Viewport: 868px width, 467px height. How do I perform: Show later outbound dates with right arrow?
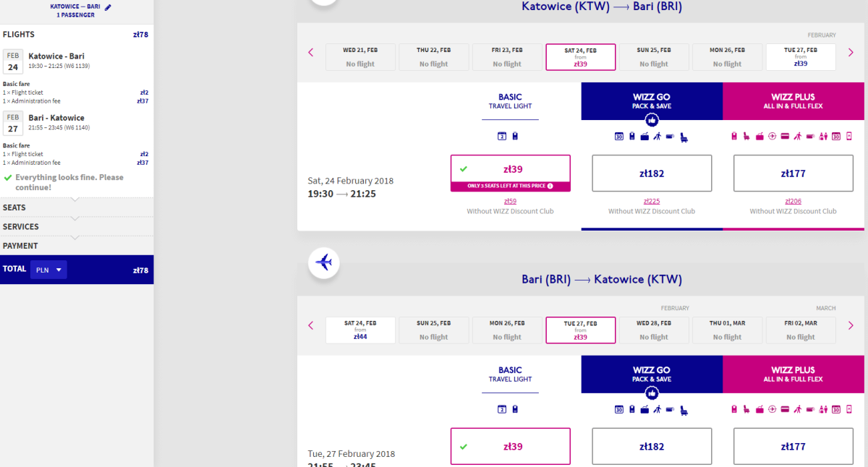[x=851, y=52]
